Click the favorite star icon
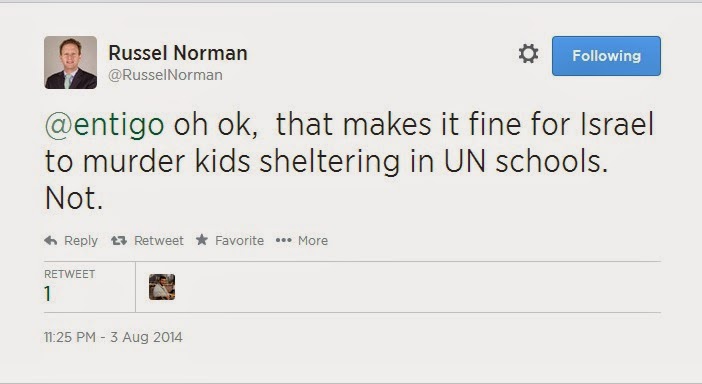This screenshot has height=384, width=702. click(202, 239)
